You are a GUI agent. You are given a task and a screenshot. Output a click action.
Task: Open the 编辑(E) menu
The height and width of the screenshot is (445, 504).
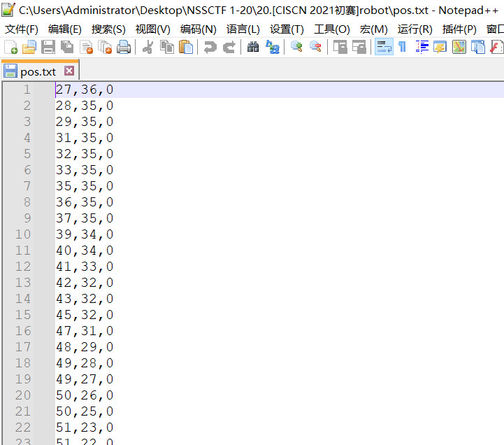tap(64, 29)
